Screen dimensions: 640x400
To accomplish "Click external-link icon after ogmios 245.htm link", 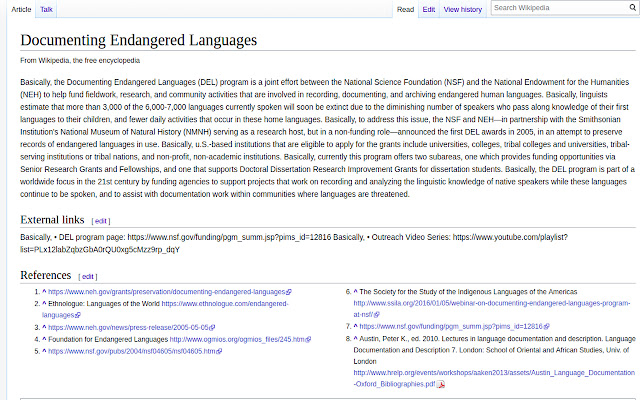I will [309, 339].
